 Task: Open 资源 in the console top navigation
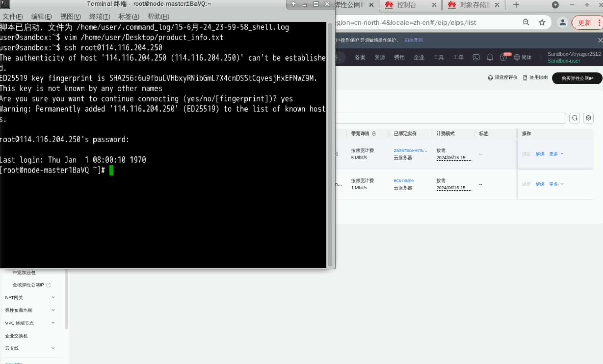click(x=380, y=58)
